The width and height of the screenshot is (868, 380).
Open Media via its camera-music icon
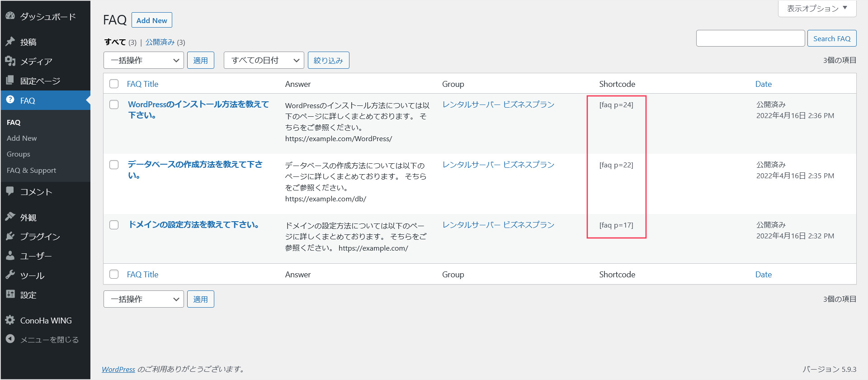10,61
